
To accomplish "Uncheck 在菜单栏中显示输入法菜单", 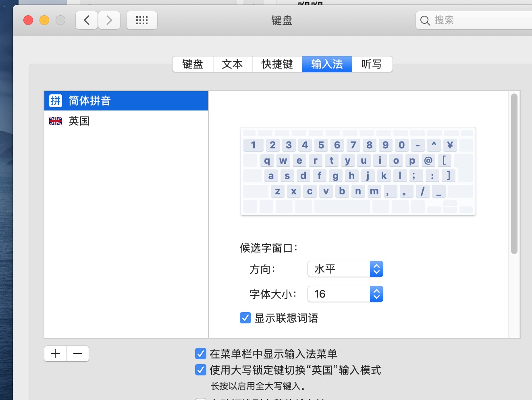I will 201,354.
